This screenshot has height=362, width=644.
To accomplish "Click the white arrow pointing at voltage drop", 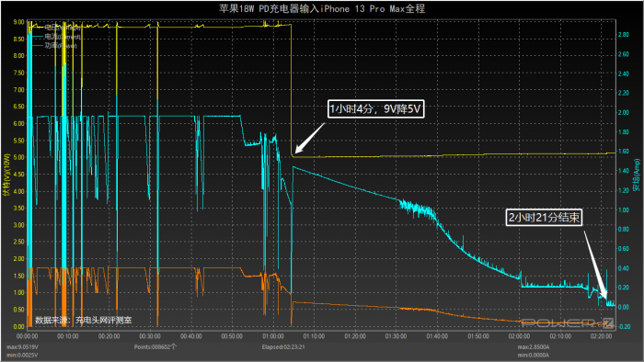I will pyautogui.click(x=310, y=138).
